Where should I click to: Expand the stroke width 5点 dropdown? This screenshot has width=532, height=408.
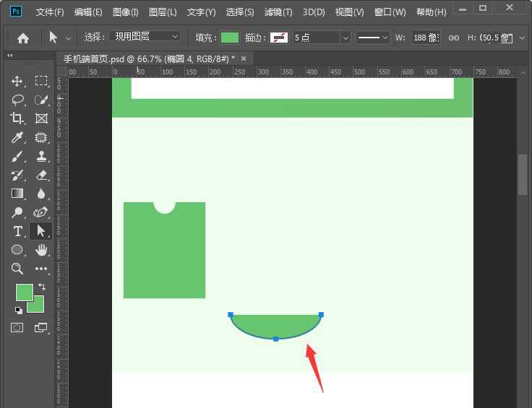click(345, 38)
